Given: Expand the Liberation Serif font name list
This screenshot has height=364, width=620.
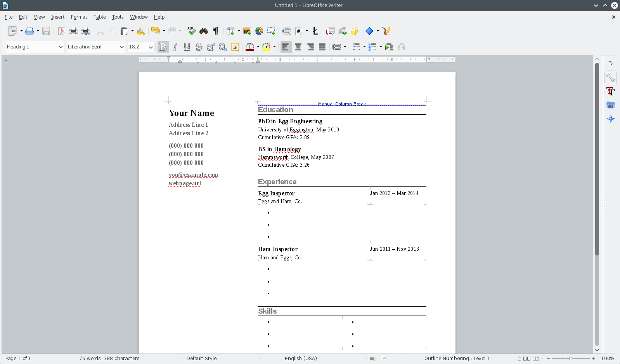Looking at the screenshot, I should pos(121,47).
